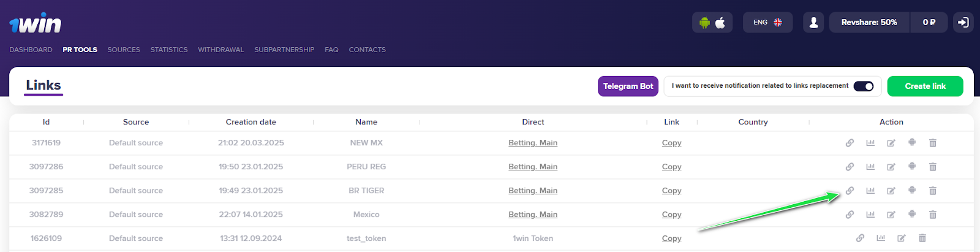Open statistics chart for Mexico row

click(870, 215)
